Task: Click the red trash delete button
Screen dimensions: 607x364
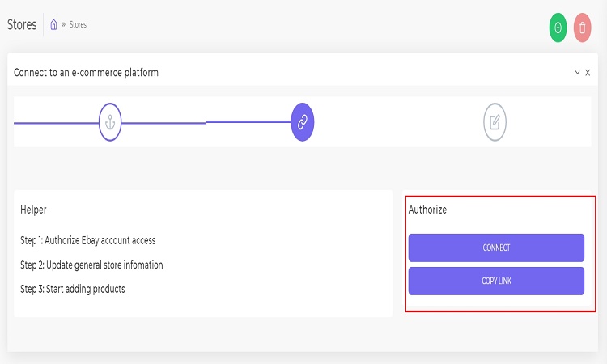Action: [582, 28]
